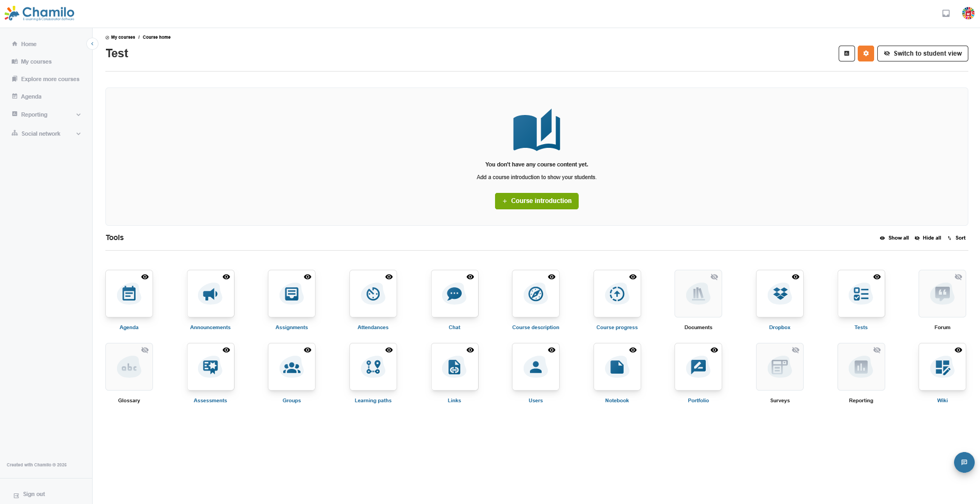Switch to student view
The width and height of the screenshot is (980, 504).
coord(923,54)
